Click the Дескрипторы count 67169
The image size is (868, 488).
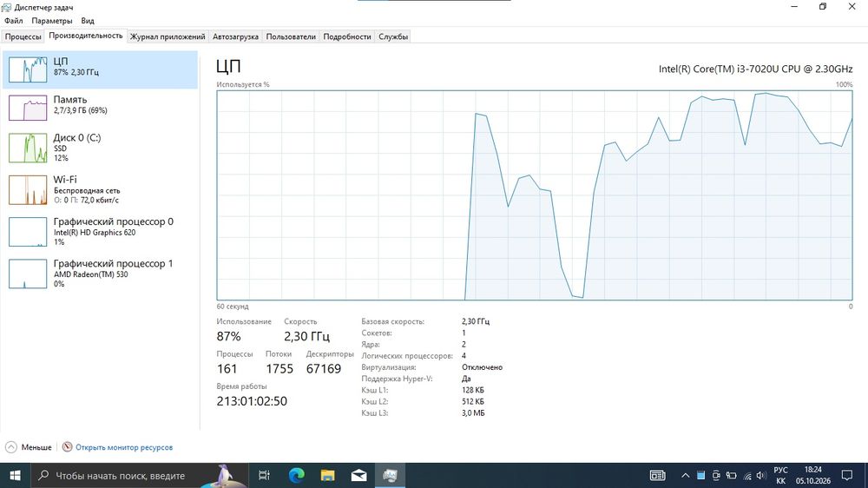pos(324,369)
